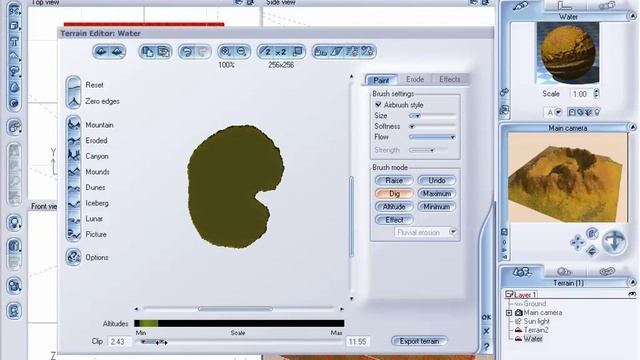Select the Undo brush mode
The width and height of the screenshot is (640, 360).
(436, 180)
